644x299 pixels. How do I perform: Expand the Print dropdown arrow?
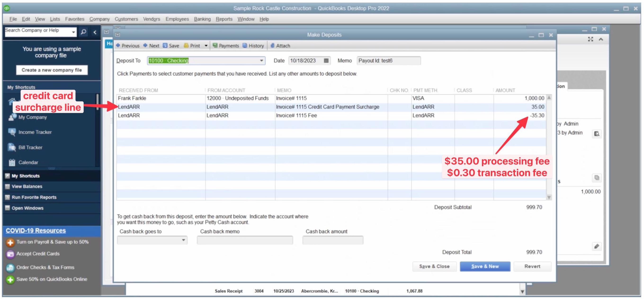click(206, 45)
